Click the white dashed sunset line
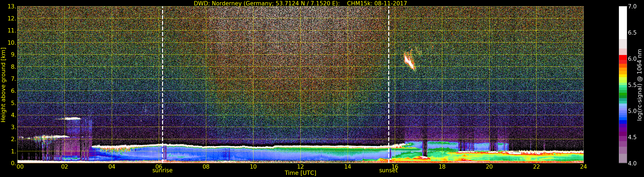 (x=389, y=75)
